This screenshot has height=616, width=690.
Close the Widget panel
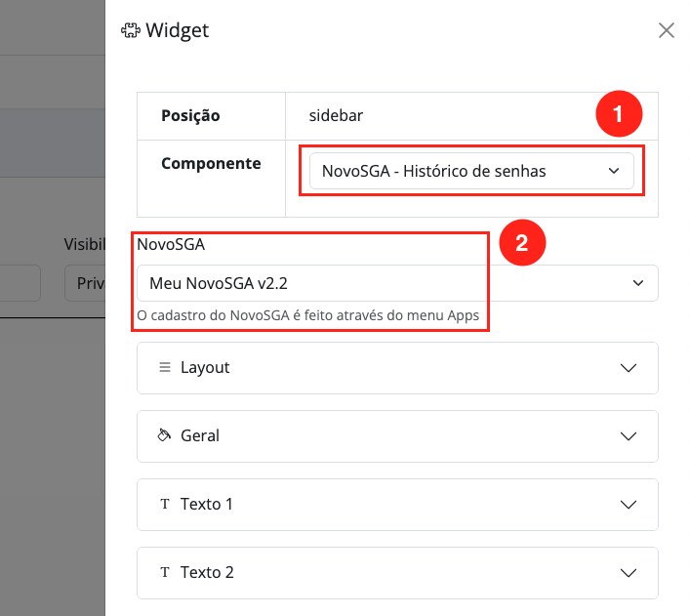(x=667, y=30)
